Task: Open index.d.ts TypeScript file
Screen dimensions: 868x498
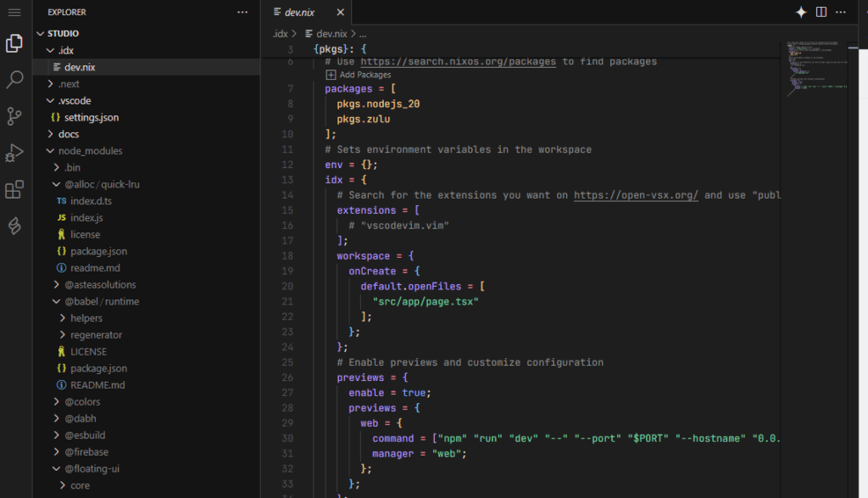Action: point(147,201)
